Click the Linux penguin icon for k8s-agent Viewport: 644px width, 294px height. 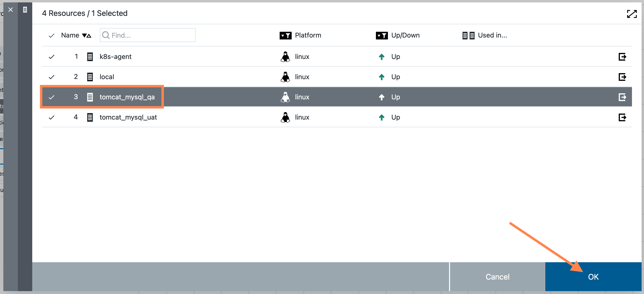[285, 57]
